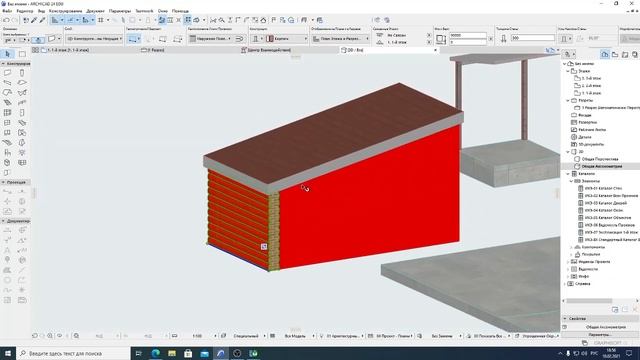Click the Кирпич material colour swatch
The width and height of the screenshot is (640, 360).
pyautogui.click(x=270, y=38)
